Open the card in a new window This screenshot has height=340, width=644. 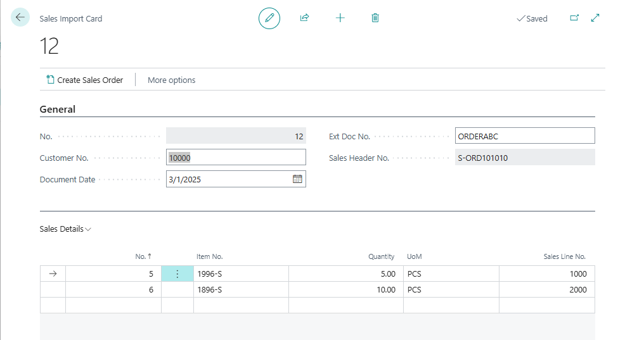pyautogui.click(x=574, y=18)
